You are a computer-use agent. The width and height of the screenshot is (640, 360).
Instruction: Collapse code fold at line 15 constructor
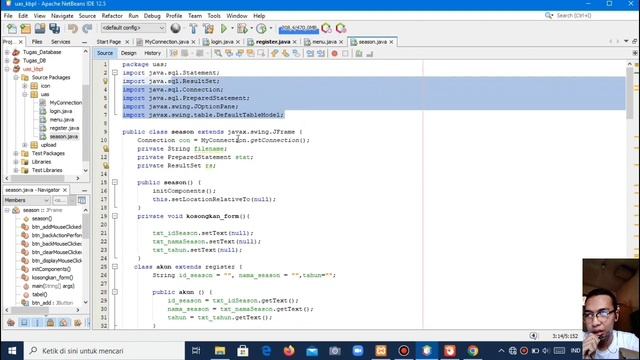[115, 182]
